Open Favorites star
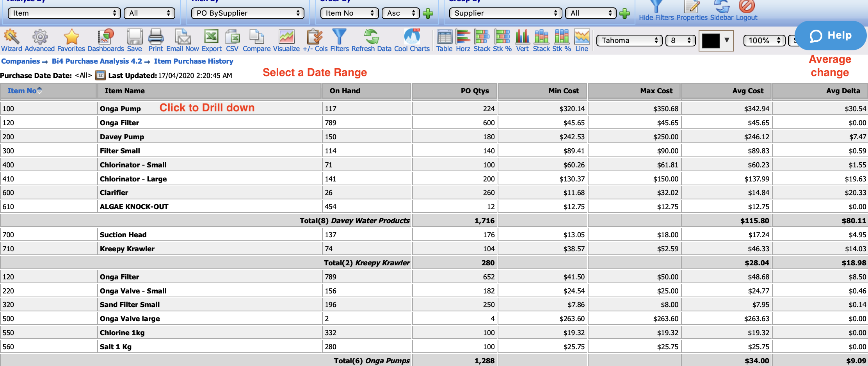Viewport: 868px width, 366px height. (71, 41)
